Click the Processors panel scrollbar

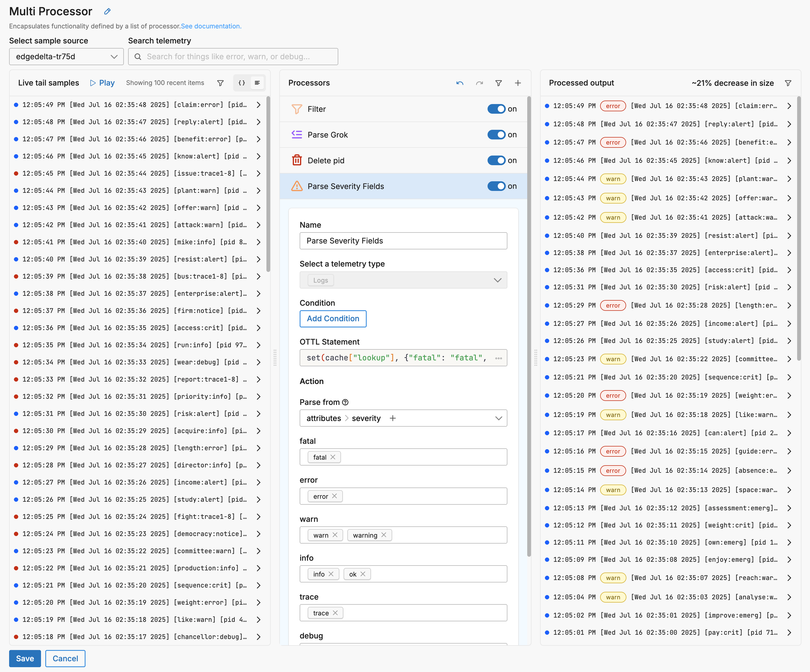click(x=529, y=327)
